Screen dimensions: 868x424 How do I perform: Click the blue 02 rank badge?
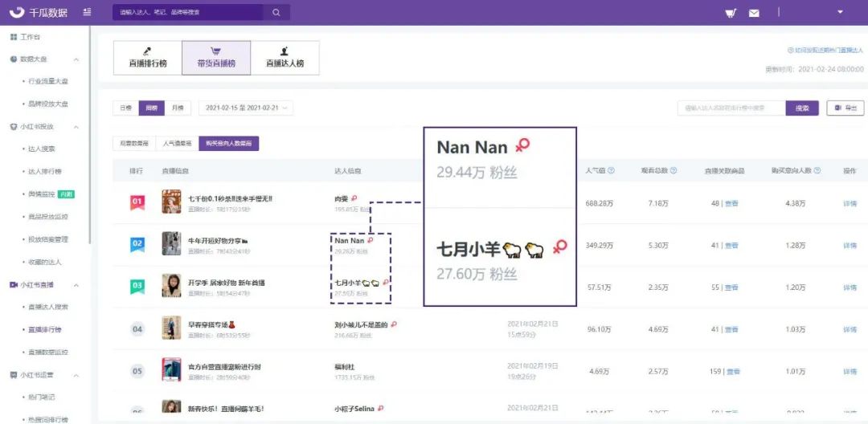(137, 244)
